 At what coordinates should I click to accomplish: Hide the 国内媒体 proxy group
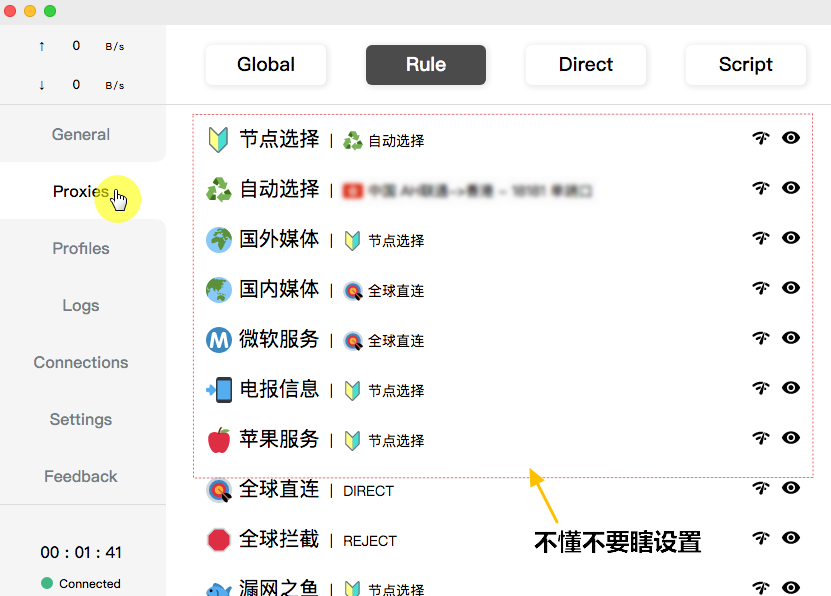pyautogui.click(x=791, y=288)
